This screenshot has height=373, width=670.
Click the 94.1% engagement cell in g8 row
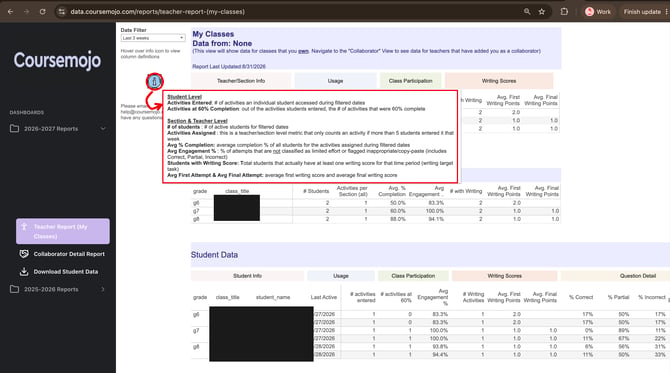tap(436, 219)
